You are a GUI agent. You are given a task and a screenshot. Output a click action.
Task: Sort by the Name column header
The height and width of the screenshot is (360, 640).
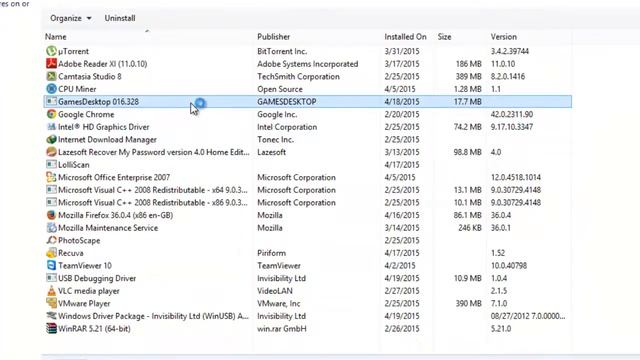click(56, 37)
